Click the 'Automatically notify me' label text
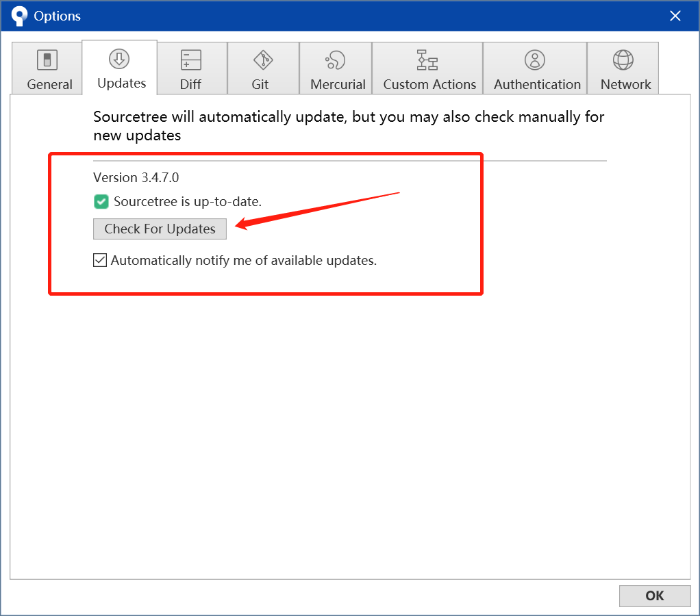The image size is (700, 616). coord(244,260)
